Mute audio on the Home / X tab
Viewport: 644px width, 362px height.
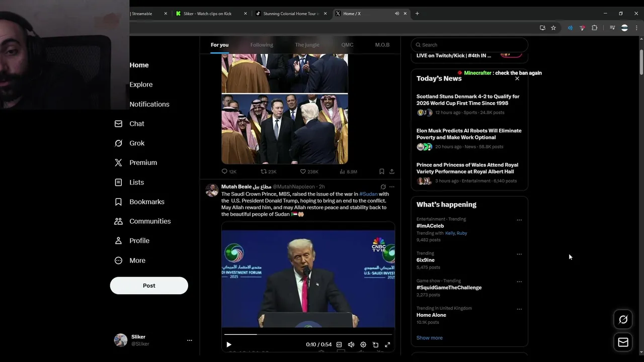pos(397,14)
